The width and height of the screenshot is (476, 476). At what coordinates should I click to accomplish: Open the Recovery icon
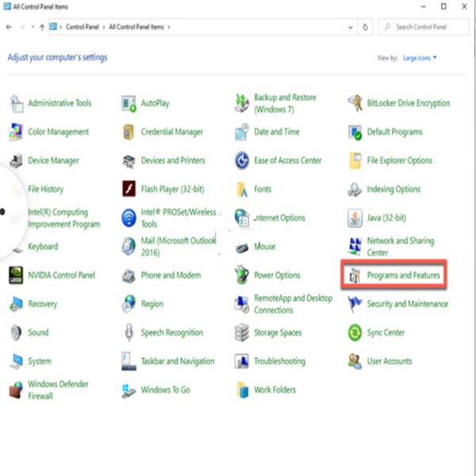(x=16, y=304)
